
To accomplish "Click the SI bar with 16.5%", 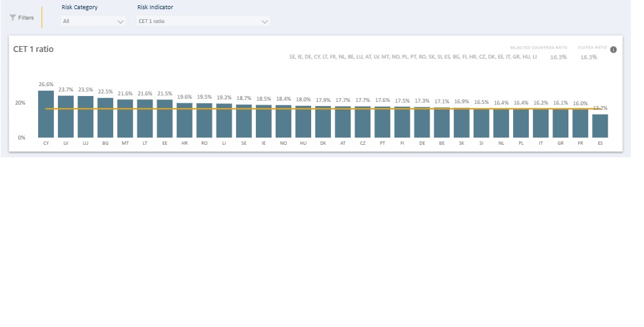I will pos(482,123).
